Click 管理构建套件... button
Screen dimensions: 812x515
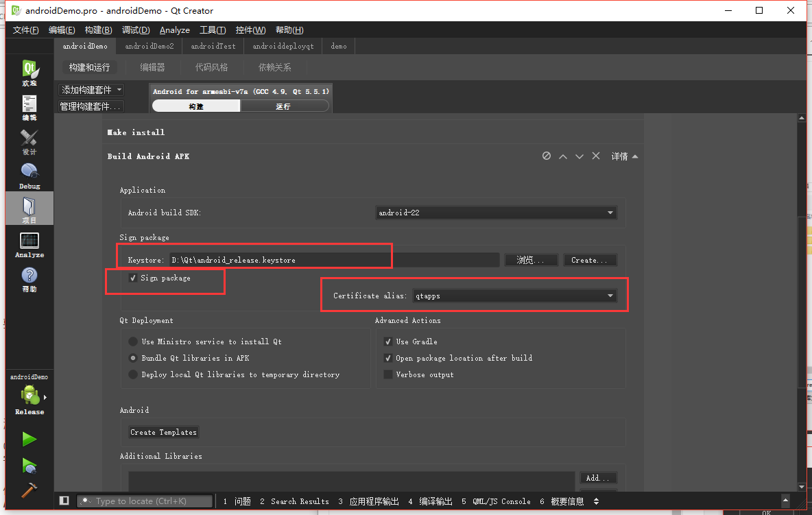click(91, 106)
